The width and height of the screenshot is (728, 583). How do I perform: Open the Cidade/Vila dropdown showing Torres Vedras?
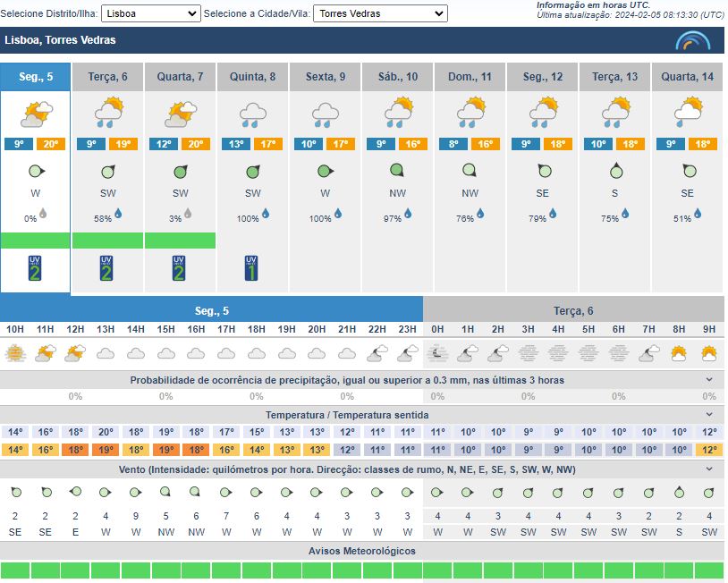379,13
